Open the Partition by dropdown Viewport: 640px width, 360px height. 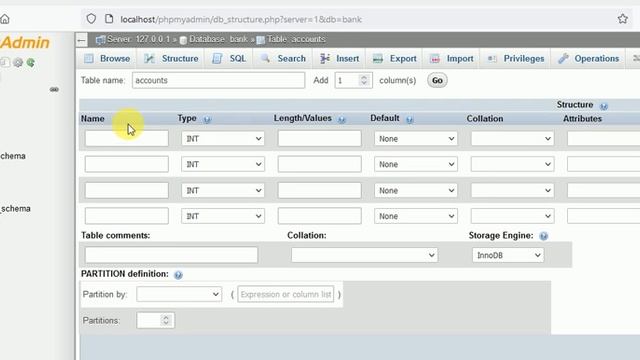point(179,294)
